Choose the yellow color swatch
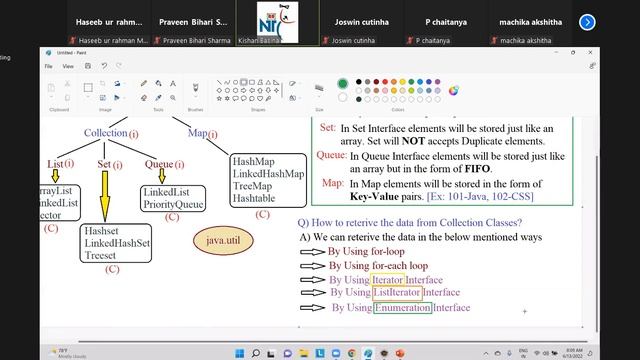 pos(402,82)
